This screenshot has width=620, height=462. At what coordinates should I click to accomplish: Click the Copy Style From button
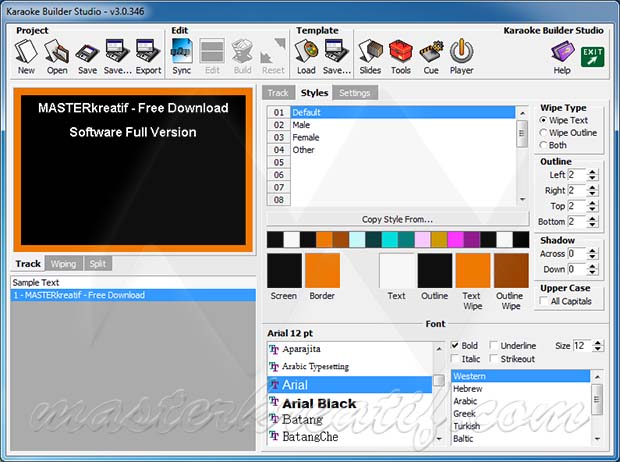[x=397, y=219]
